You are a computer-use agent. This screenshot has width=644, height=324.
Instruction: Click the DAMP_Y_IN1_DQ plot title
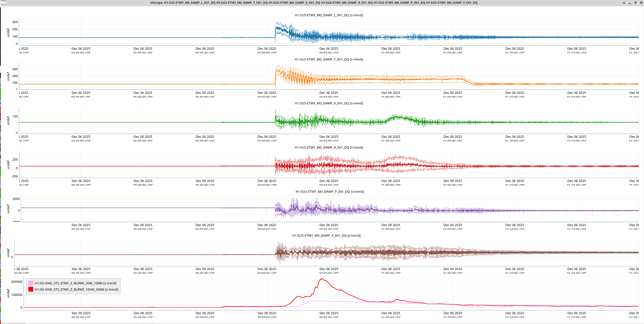coord(326,235)
